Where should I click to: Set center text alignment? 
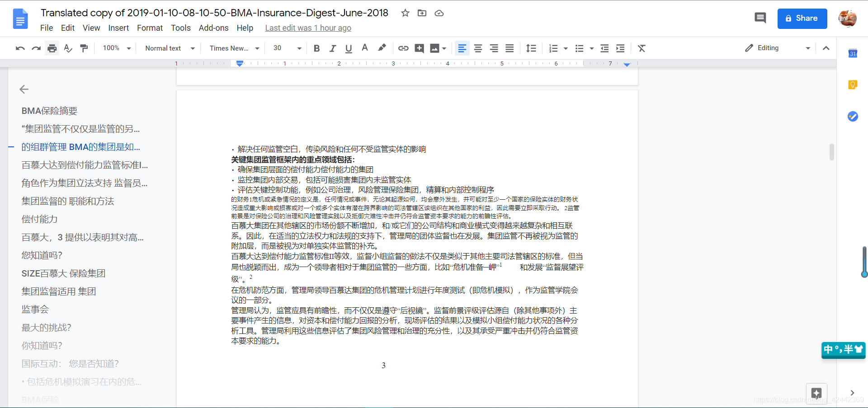(478, 48)
